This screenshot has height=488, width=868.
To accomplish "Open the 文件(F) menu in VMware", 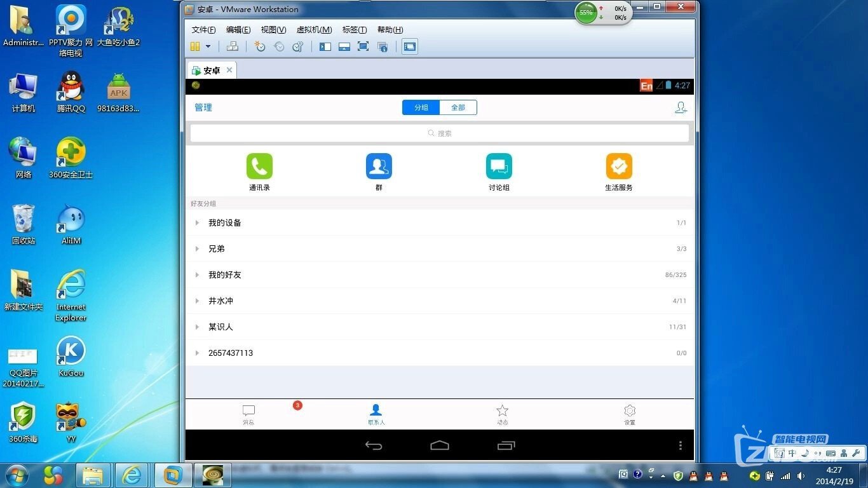I will point(203,30).
